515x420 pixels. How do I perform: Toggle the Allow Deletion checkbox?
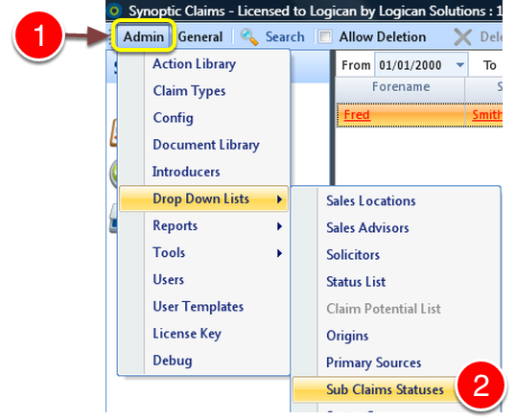(325, 36)
